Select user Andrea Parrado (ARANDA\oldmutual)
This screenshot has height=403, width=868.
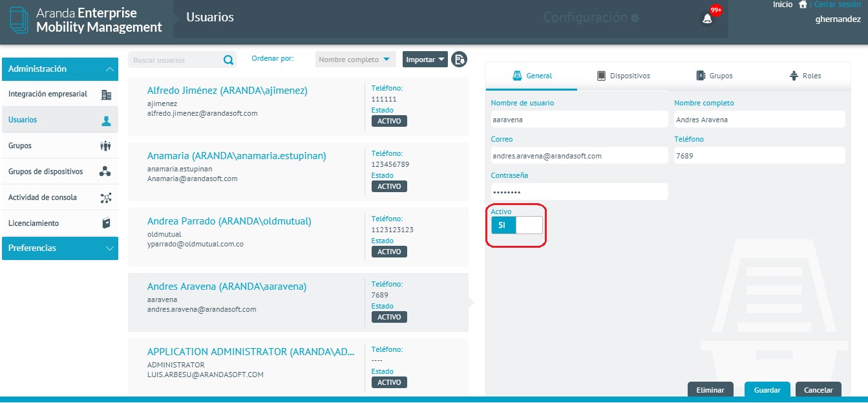pos(298,237)
